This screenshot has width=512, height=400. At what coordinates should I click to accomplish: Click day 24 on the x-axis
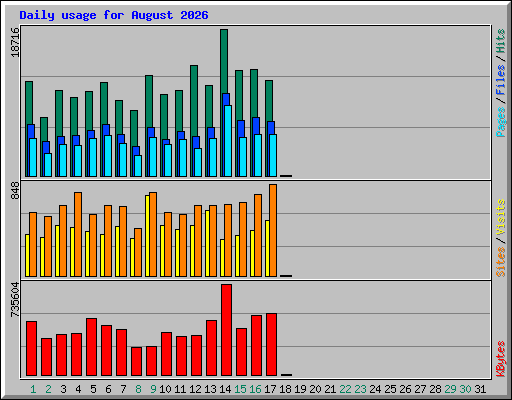(375, 389)
